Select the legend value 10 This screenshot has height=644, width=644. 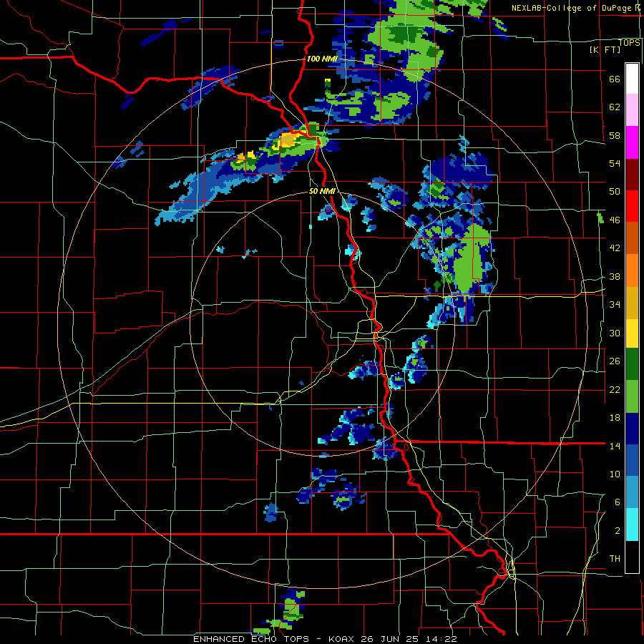(615, 474)
